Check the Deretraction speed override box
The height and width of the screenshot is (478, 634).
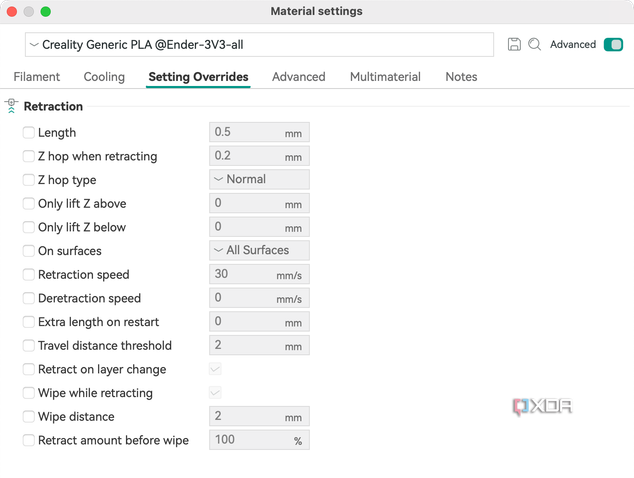(29, 298)
